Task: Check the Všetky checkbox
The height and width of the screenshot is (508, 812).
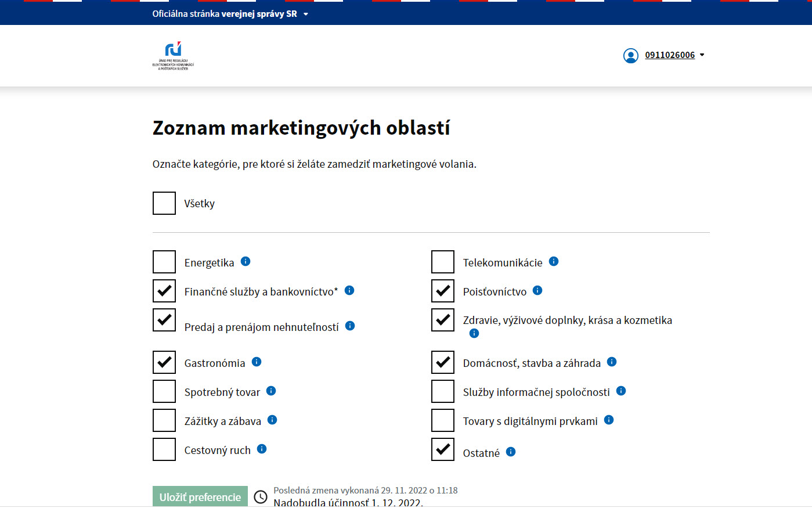Action: click(164, 203)
